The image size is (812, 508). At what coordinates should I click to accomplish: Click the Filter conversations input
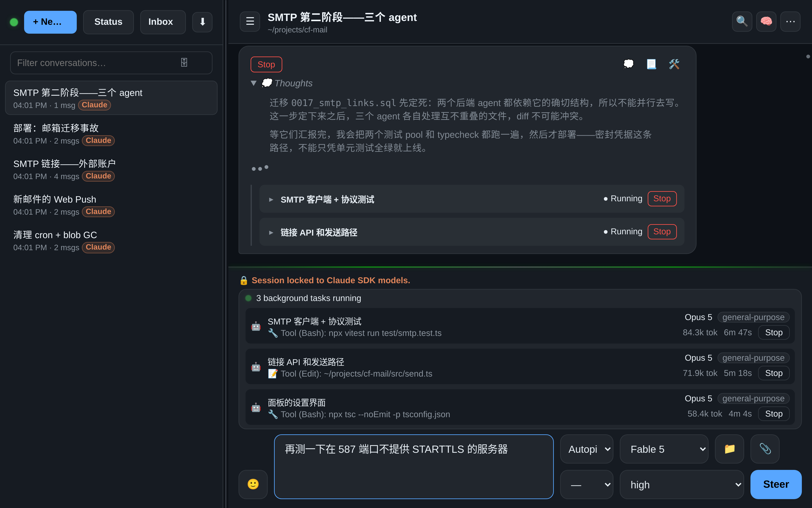pos(111,62)
